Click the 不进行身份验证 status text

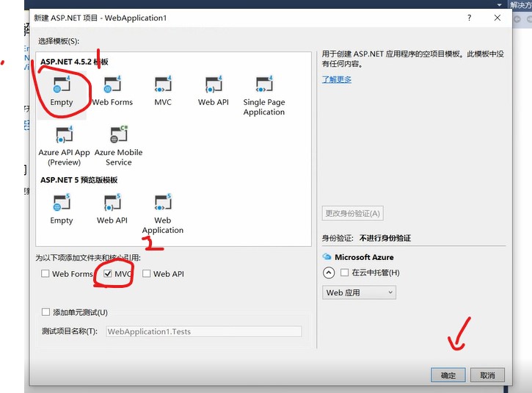pos(385,238)
